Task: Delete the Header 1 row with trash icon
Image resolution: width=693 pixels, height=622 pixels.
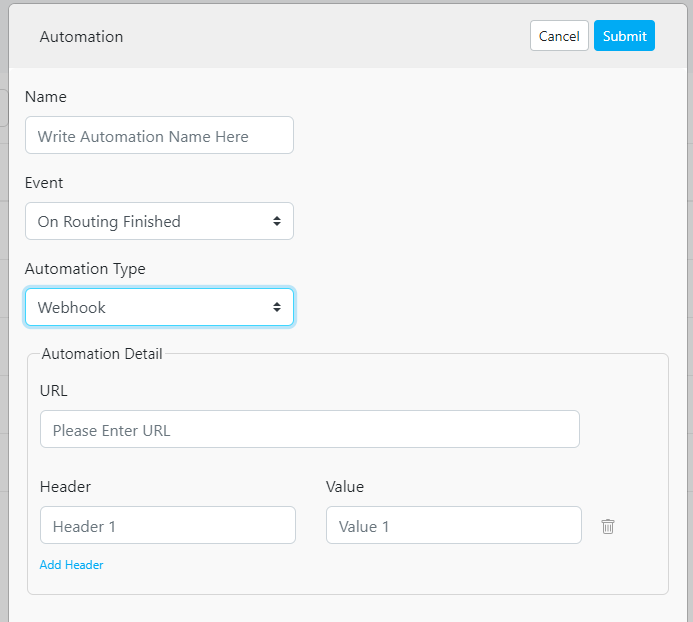Action: tap(608, 526)
